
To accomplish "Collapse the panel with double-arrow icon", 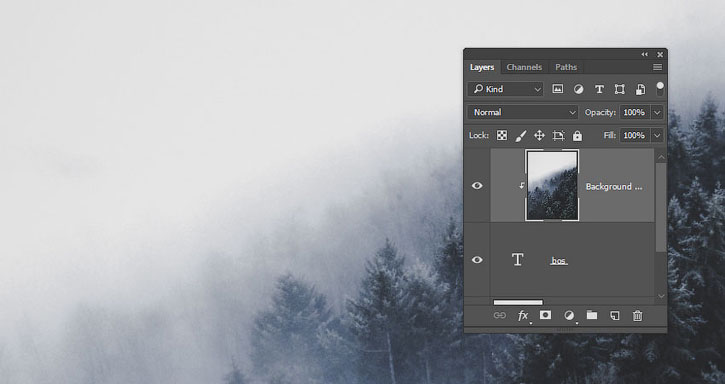I will click(x=645, y=54).
